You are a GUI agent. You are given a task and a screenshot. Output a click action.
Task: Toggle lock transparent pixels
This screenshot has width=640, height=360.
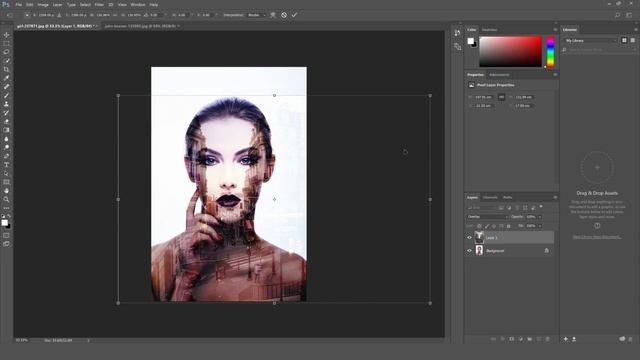pyautogui.click(x=479, y=226)
